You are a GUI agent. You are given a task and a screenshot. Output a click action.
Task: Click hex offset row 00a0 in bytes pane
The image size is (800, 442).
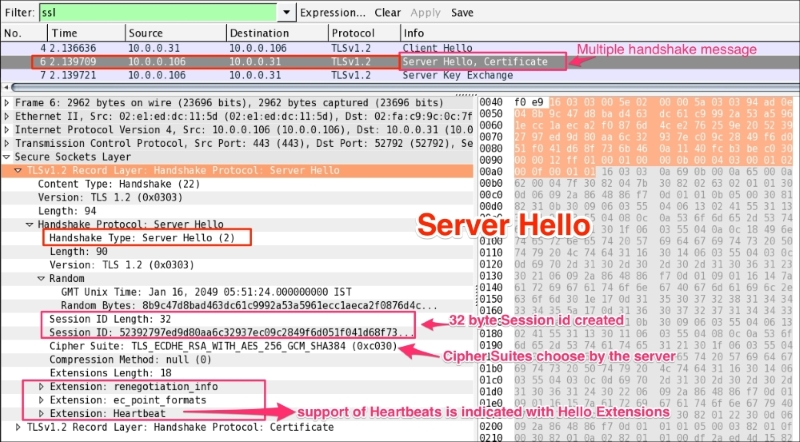tap(491, 171)
